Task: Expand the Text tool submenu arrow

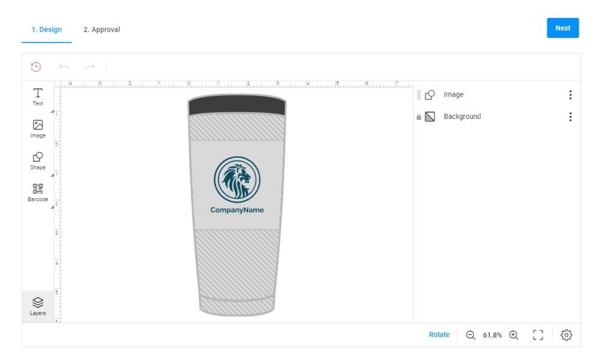Action: [52, 111]
